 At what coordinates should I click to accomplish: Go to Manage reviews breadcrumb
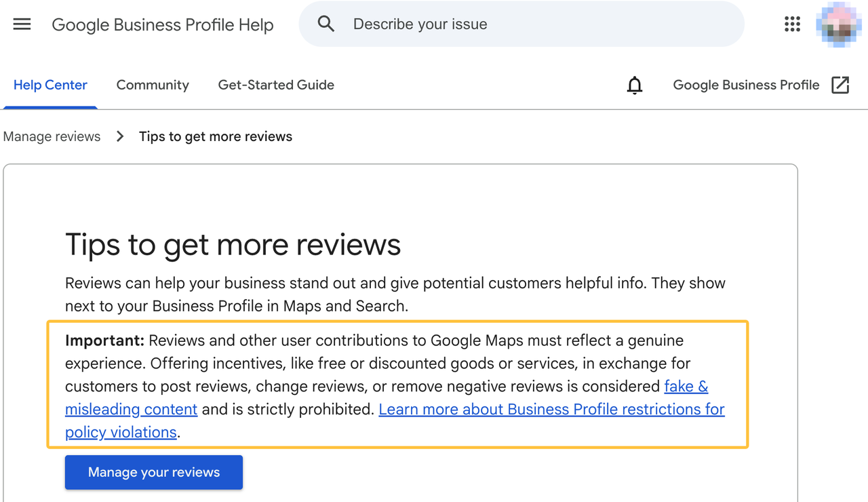(52, 136)
